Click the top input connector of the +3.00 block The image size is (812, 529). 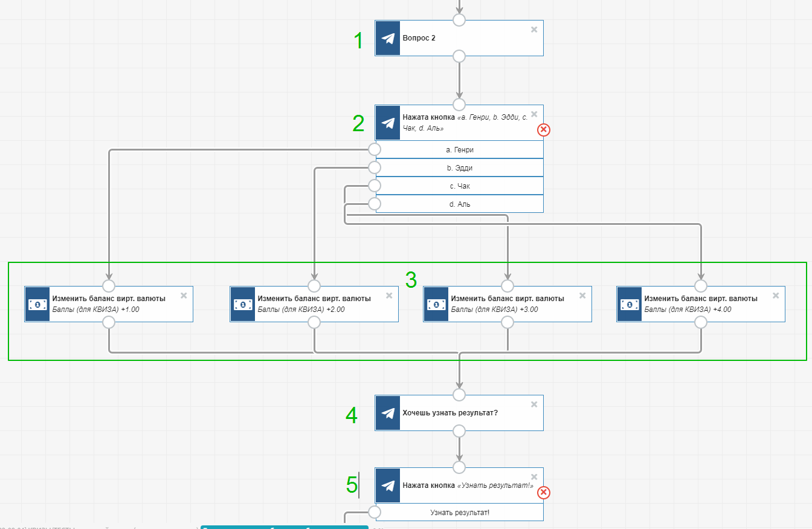507,286
